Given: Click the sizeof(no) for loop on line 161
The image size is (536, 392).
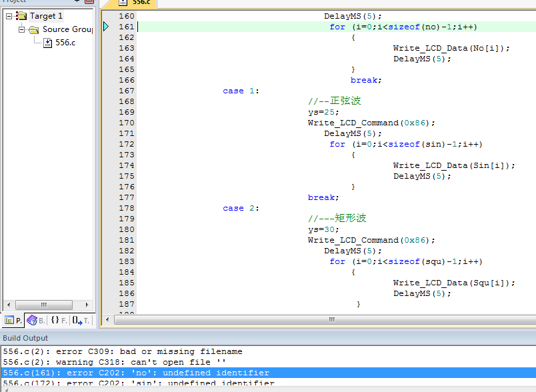Looking at the screenshot, I should point(403,27).
